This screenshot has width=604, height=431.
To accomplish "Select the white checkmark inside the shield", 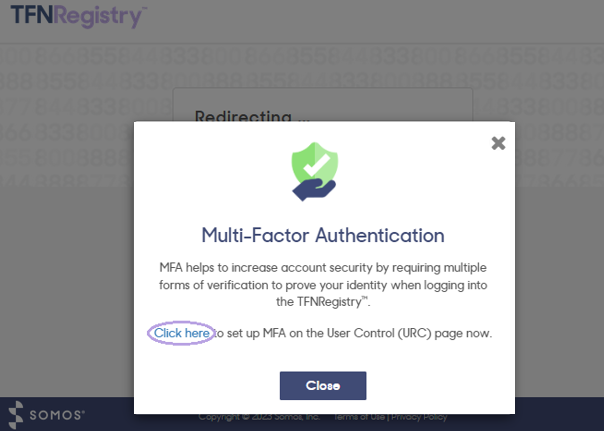I will pyautogui.click(x=316, y=165).
